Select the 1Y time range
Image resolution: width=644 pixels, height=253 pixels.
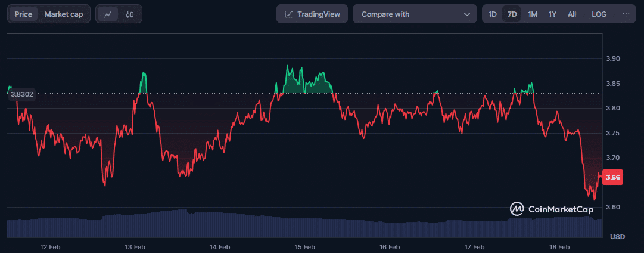(x=552, y=14)
